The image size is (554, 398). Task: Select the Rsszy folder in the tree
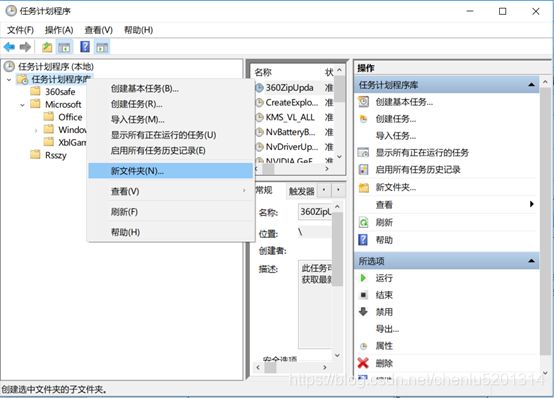coord(55,155)
